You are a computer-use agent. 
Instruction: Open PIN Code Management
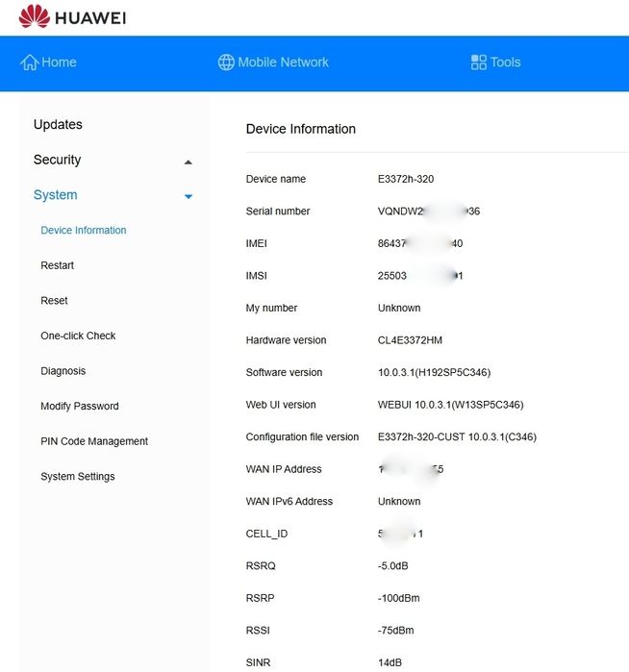tap(94, 441)
